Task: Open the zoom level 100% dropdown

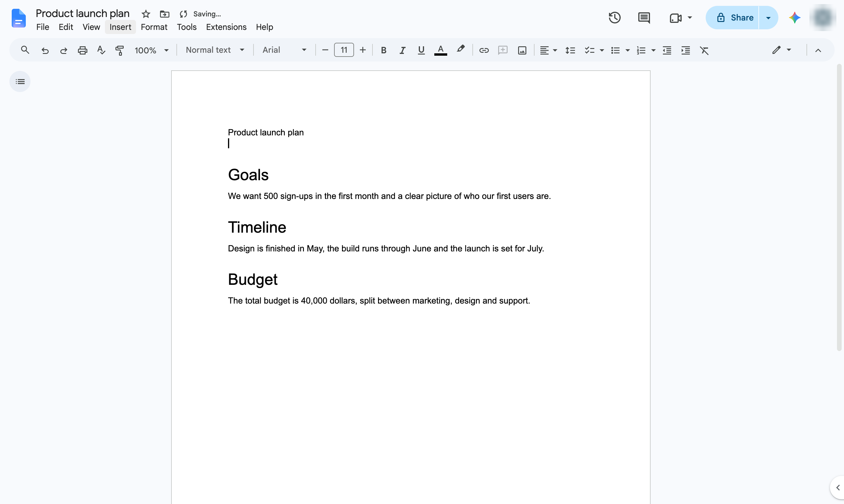Action: (152, 50)
